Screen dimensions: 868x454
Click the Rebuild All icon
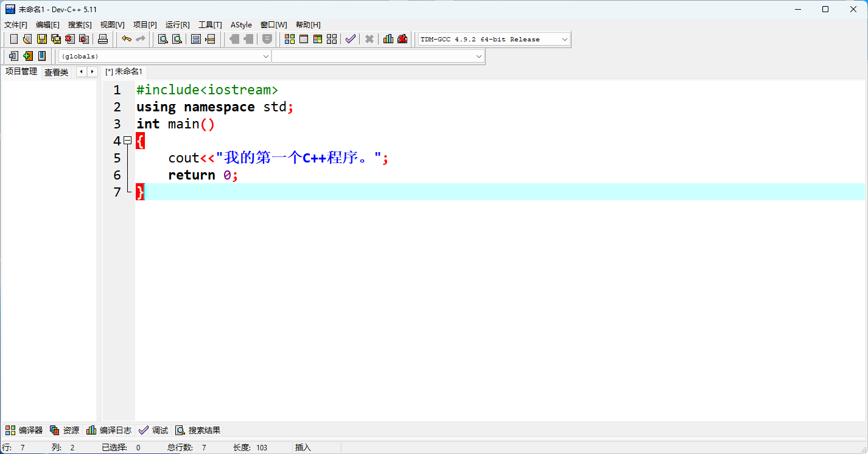(332, 39)
